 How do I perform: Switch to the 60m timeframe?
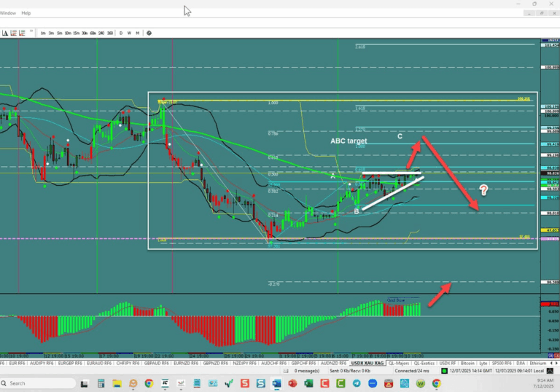(x=93, y=34)
